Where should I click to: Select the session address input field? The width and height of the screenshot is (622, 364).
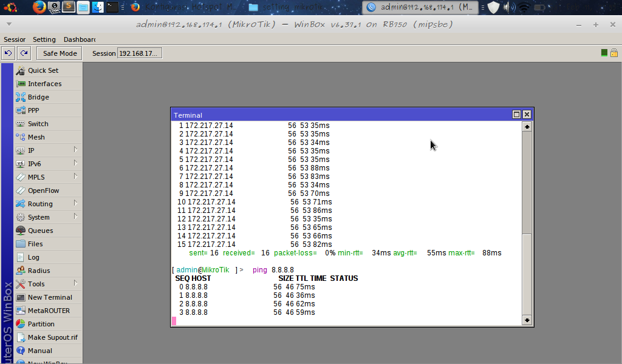point(139,53)
